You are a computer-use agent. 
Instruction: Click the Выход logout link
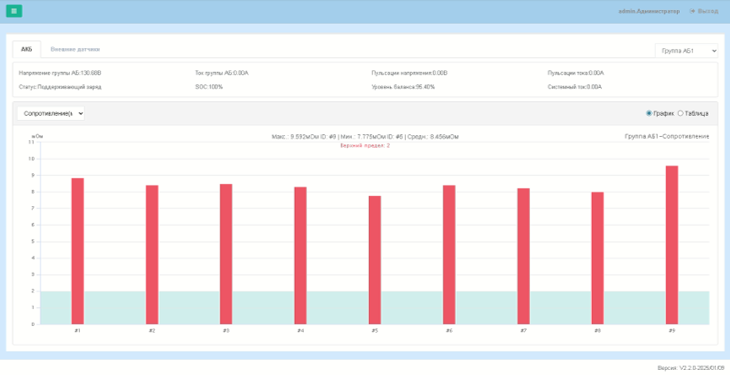coord(707,11)
